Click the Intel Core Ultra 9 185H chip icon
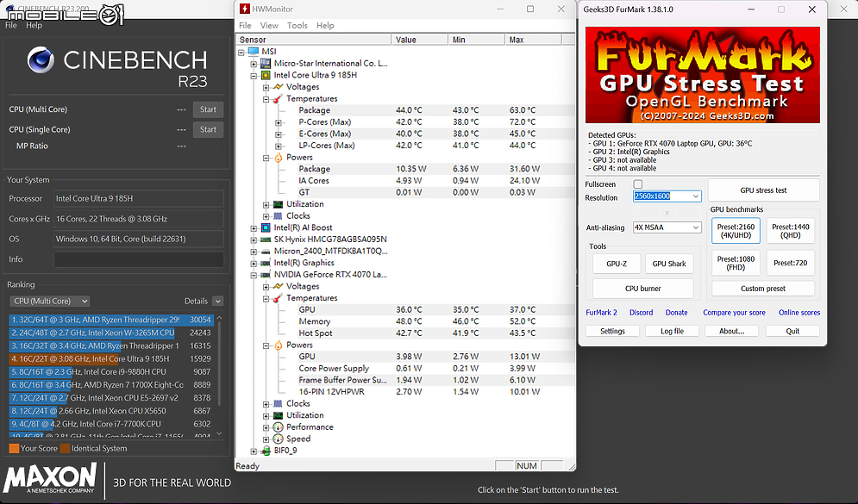Screen dimensions: 858x504 click(266, 76)
